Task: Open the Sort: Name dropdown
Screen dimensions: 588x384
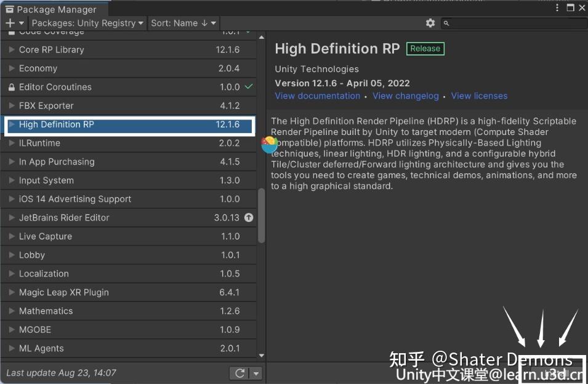Action: coord(183,23)
